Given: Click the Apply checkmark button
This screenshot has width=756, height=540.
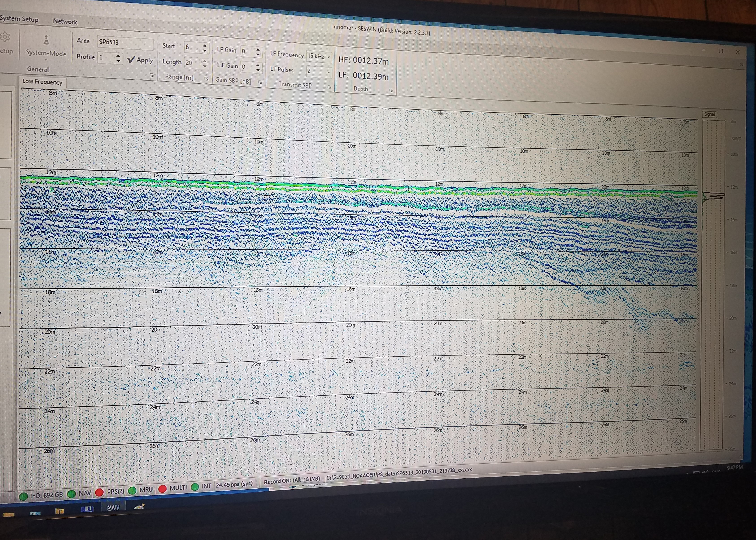Looking at the screenshot, I should (x=140, y=60).
